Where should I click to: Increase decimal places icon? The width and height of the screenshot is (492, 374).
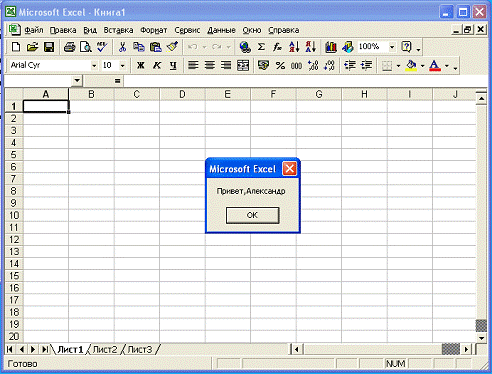pos(313,65)
